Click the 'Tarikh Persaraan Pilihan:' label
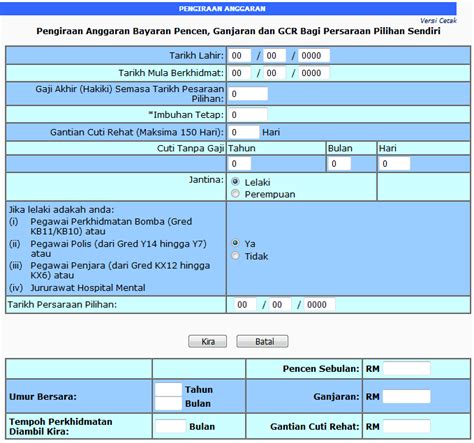This screenshot has width=474, height=443. [x=62, y=305]
